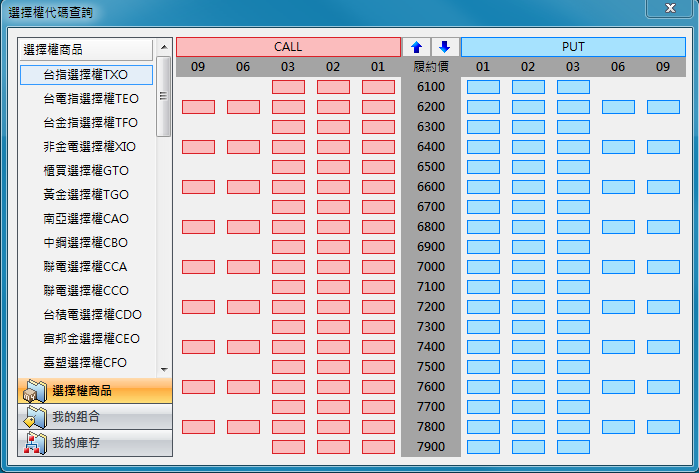Click the blue down arrow above strike prices
699x473 pixels.
coord(444,47)
